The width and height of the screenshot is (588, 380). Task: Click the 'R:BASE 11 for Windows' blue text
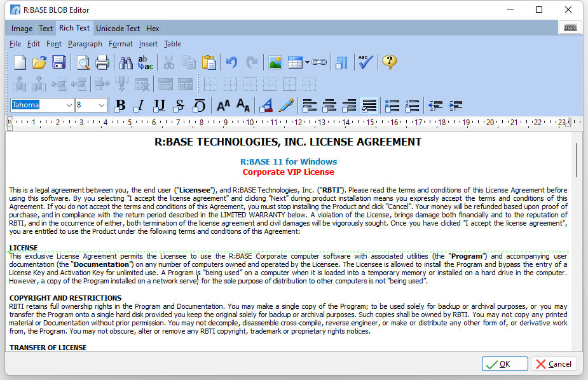click(x=289, y=161)
